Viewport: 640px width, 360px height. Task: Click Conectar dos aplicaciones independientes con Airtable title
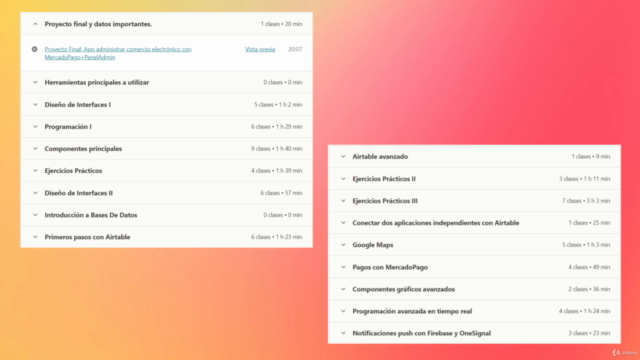pos(436,223)
